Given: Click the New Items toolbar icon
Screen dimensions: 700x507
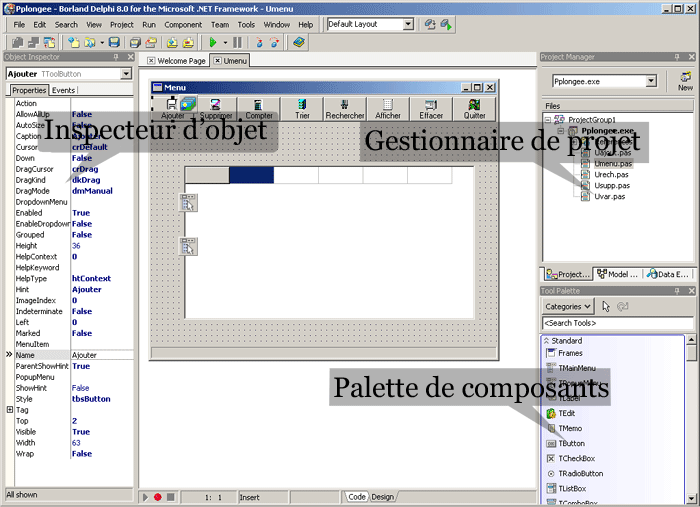Looking at the screenshot, I should tap(74, 42).
